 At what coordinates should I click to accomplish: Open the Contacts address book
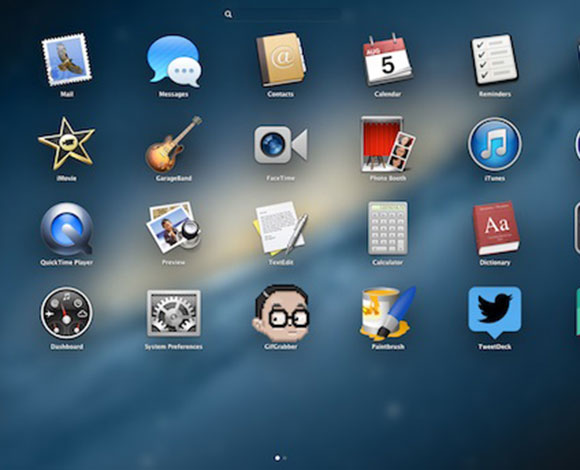click(x=281, y=60)
